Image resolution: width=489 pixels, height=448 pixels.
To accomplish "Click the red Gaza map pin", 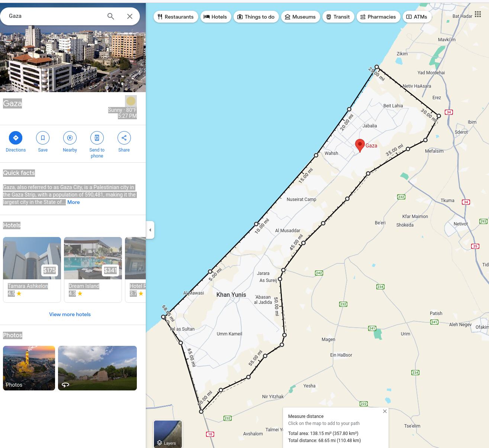I will point(360,145).
